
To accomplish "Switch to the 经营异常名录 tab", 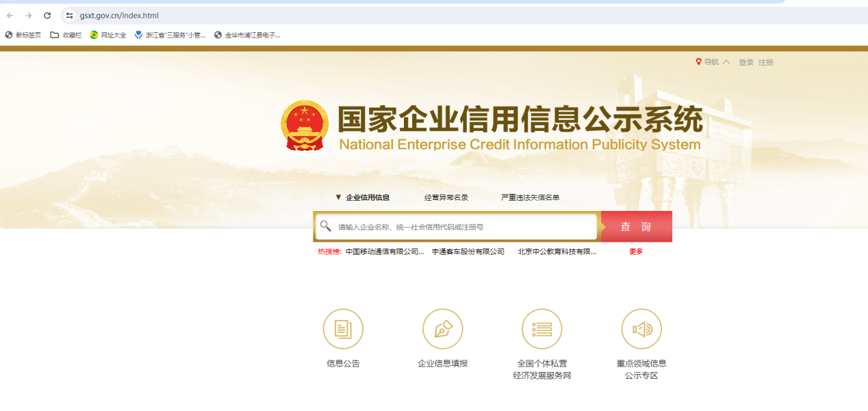I will tap(446, 197).
